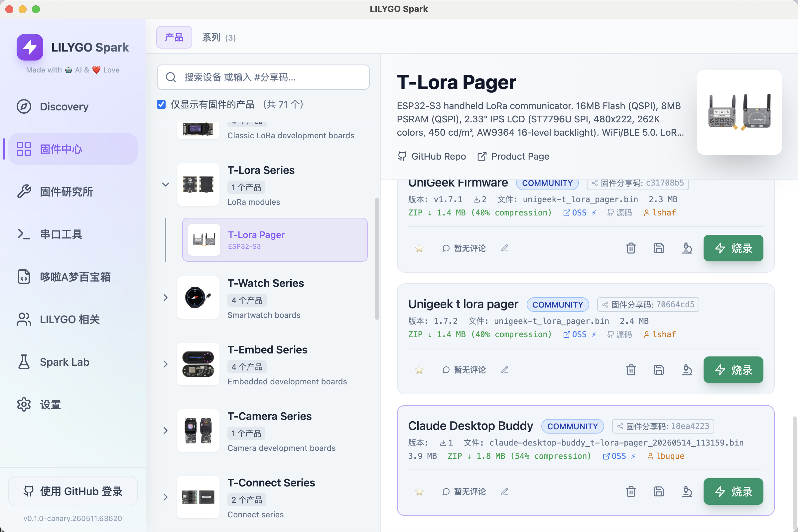
Task: Star the Unigeek t lora pager entry
Action: point(419,370)
